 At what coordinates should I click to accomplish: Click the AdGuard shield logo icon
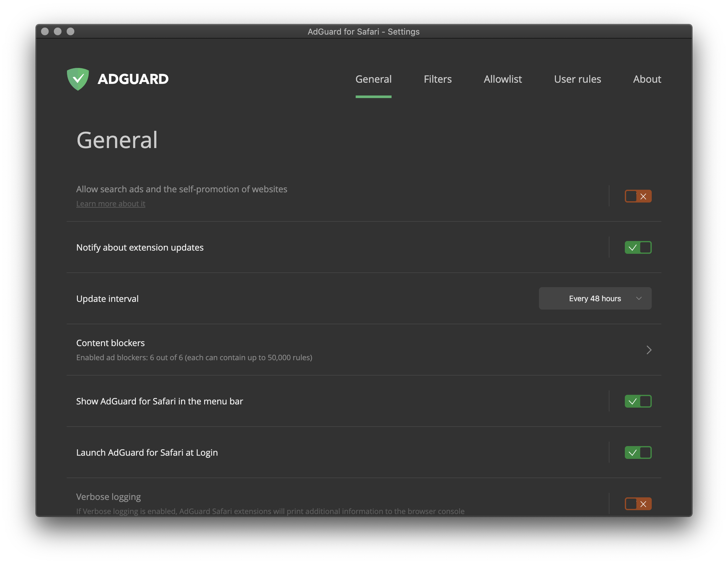click(78, 79)
